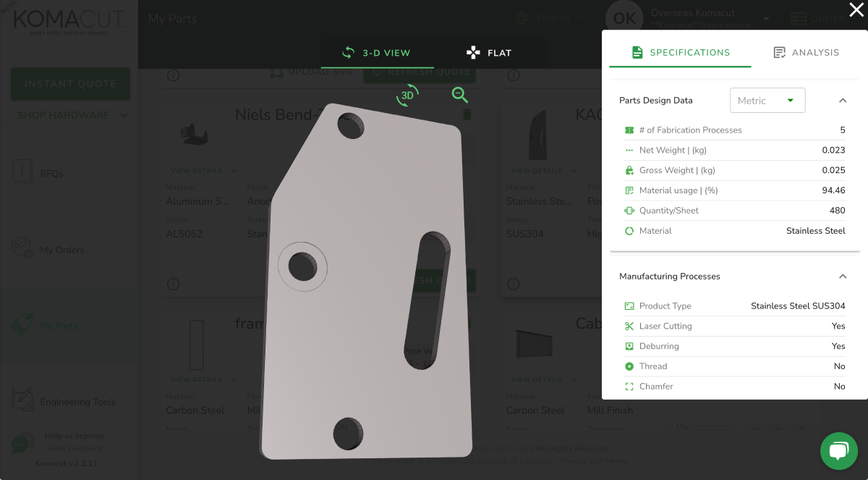This screenshot has height=480, width=868.
Task: Select the zoom magnifier icon
Action: (x=460, y=95)
